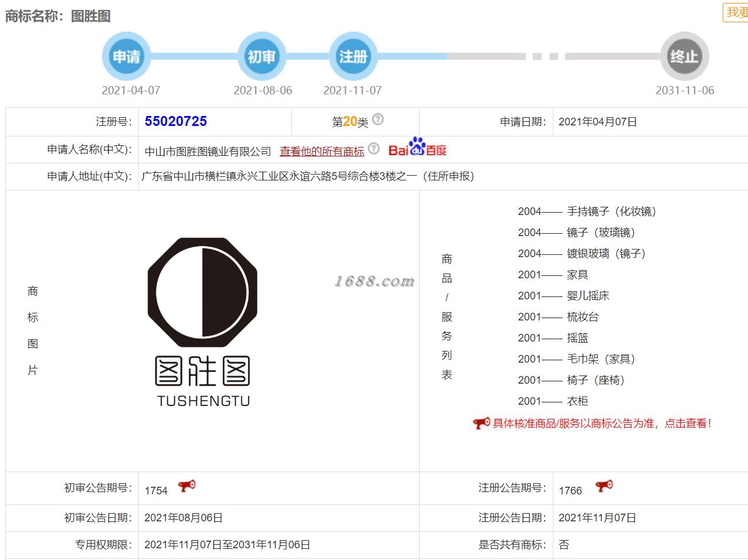
Task: Click the 商标图片 vertical label
Action: [x=33, y=331]
